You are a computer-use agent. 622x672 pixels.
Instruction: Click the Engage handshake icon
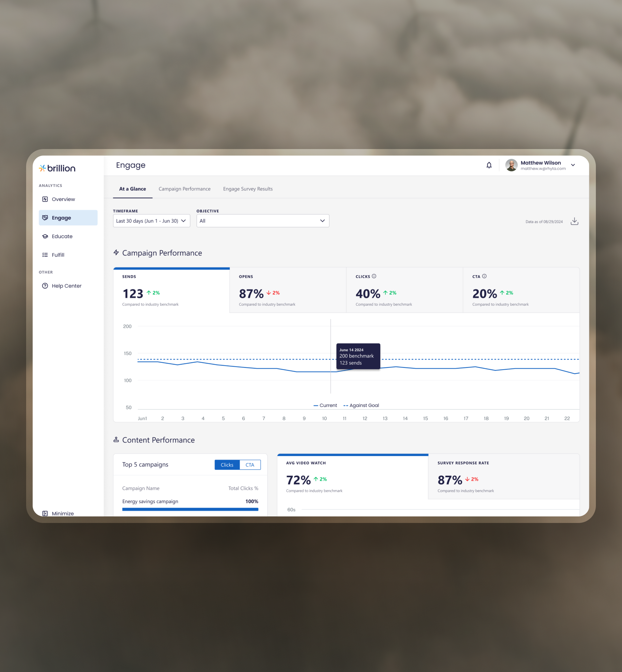(45, 218)
